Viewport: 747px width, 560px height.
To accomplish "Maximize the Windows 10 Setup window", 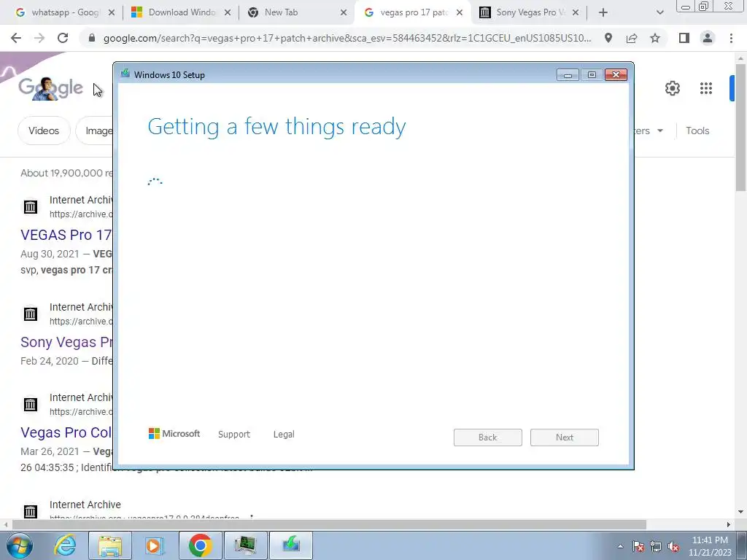I will 592,75.
